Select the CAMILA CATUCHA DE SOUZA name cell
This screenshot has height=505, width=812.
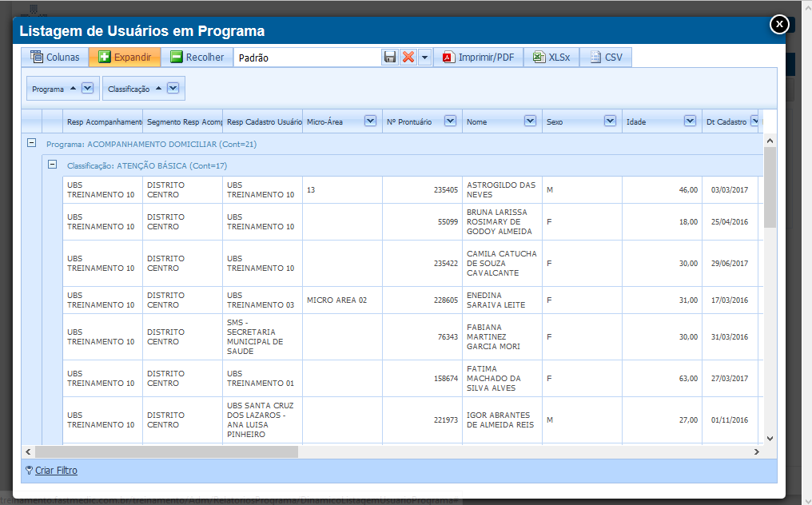click(x=502, y=263)
